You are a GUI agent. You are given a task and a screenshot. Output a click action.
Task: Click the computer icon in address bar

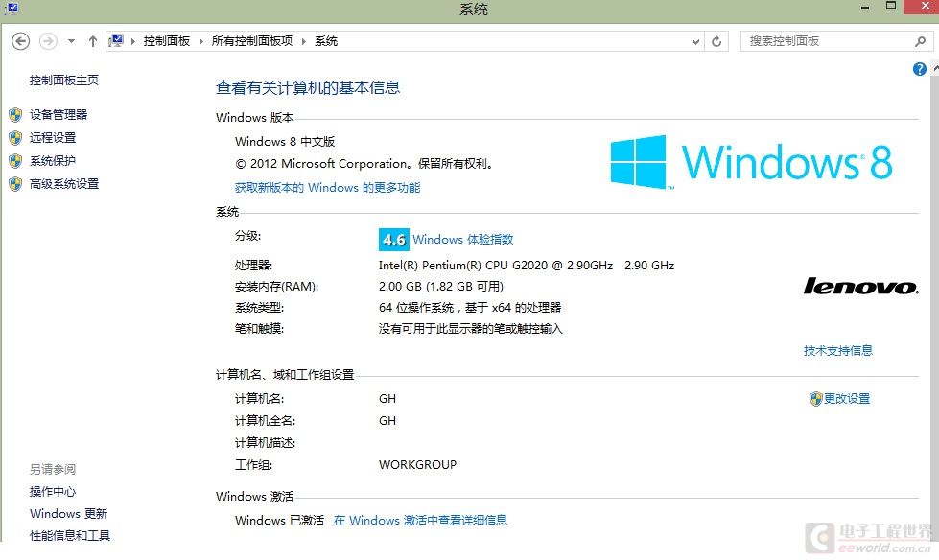[x=116, y=40]
